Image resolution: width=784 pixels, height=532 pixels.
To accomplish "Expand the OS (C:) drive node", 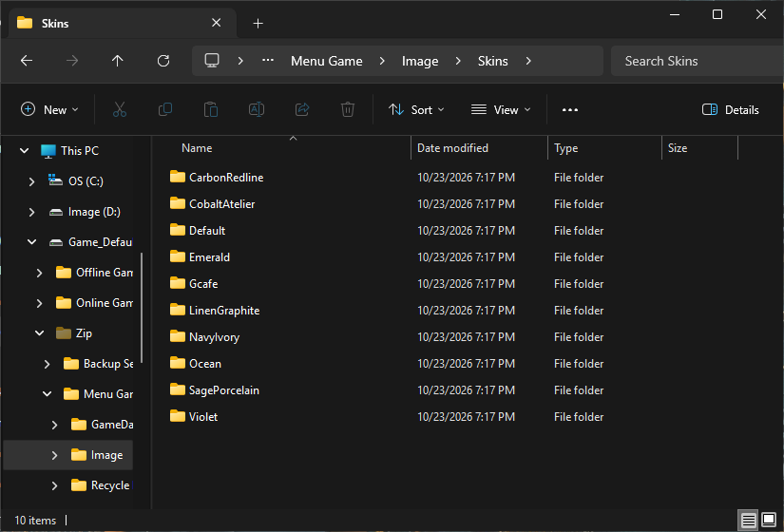I will (x=31, y=181).
